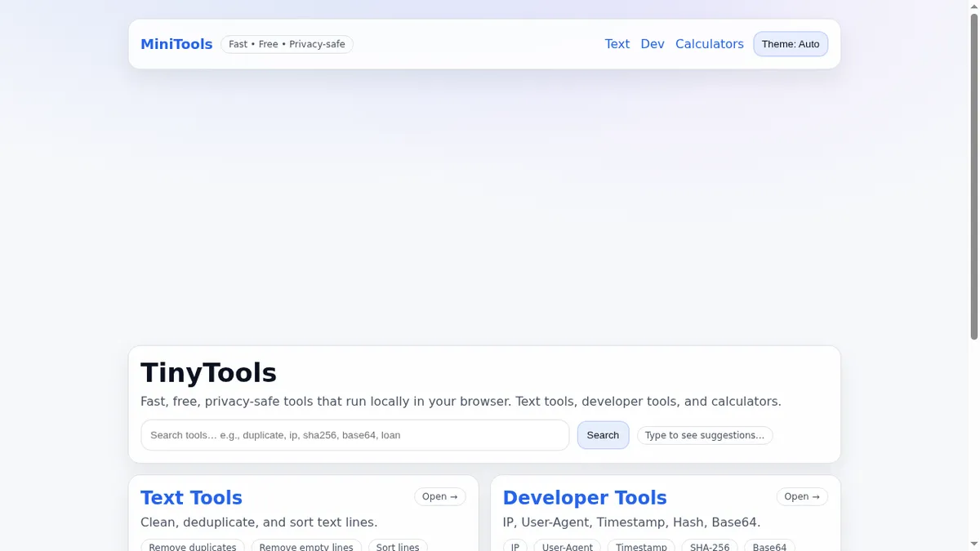Click the Open → button for Developer Tools
The image size is (980, 551).
click(802, 496)
